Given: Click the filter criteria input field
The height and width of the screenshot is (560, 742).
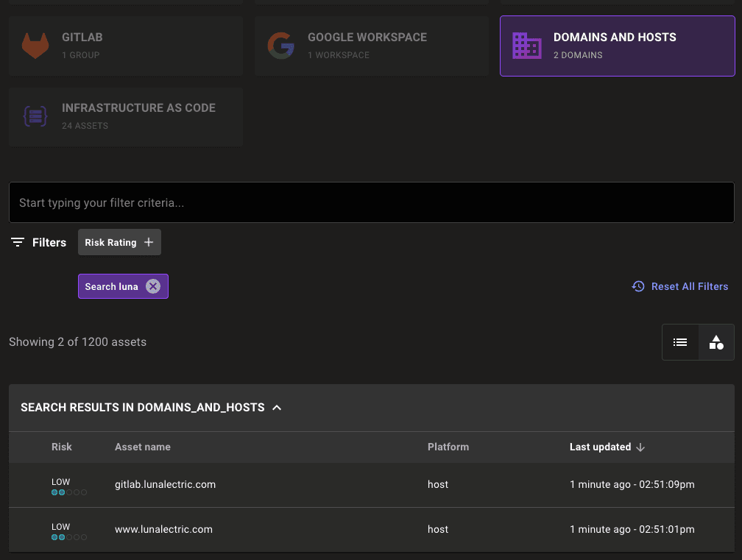Looking at the screenshot, I should [371, 202].
